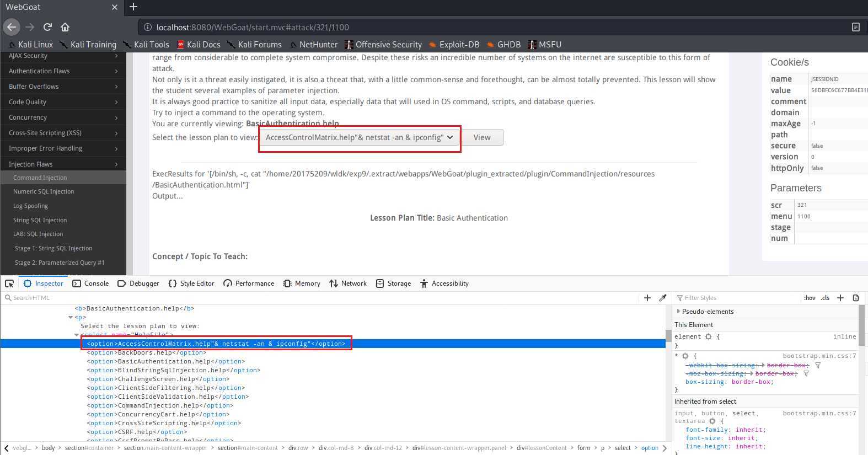Screen dimensions: 868x455
Task: Click the select breadcrumb item
Action: [x=623, y=448]
